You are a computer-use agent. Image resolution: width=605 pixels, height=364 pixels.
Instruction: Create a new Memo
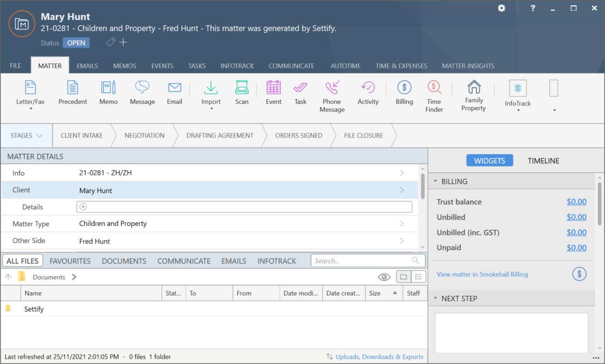pyautogui.click(x=108, y=93)
